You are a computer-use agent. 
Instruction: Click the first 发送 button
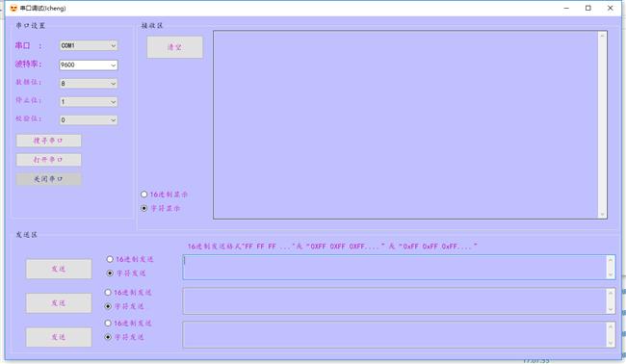coord(59,269)
